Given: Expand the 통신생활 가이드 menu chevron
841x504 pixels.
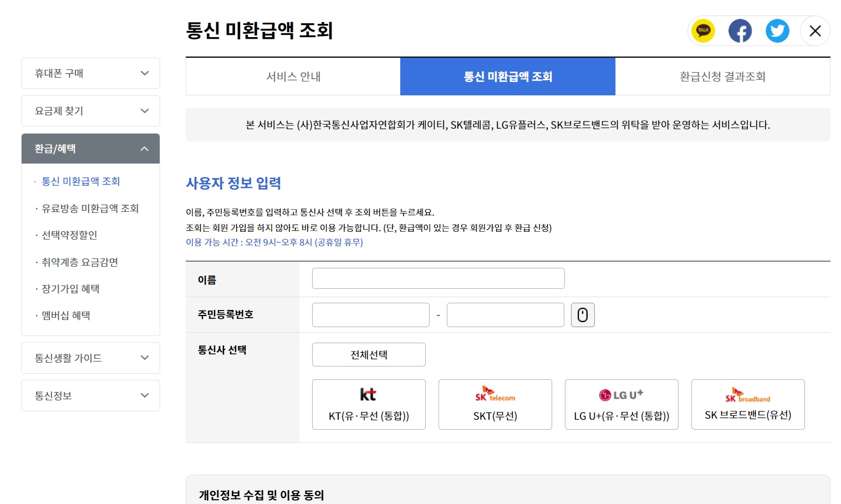Looking at the screenshot, I should click(144, 358).
